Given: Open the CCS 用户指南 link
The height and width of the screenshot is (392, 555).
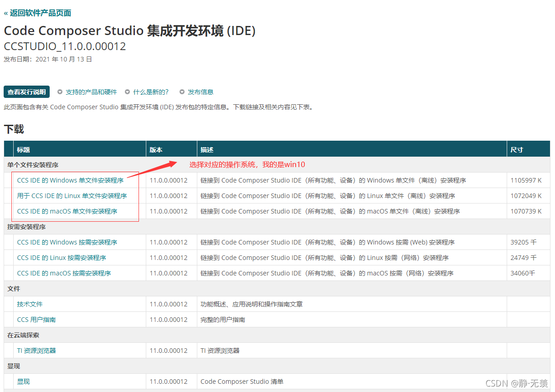Looking at the screenshot, I should (36, 320).
